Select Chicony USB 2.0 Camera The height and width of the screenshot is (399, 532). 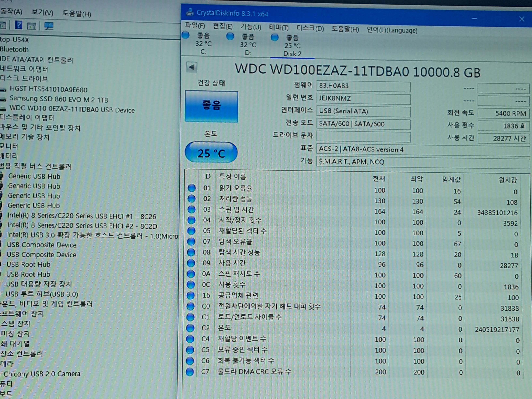(x=42, y=374)
